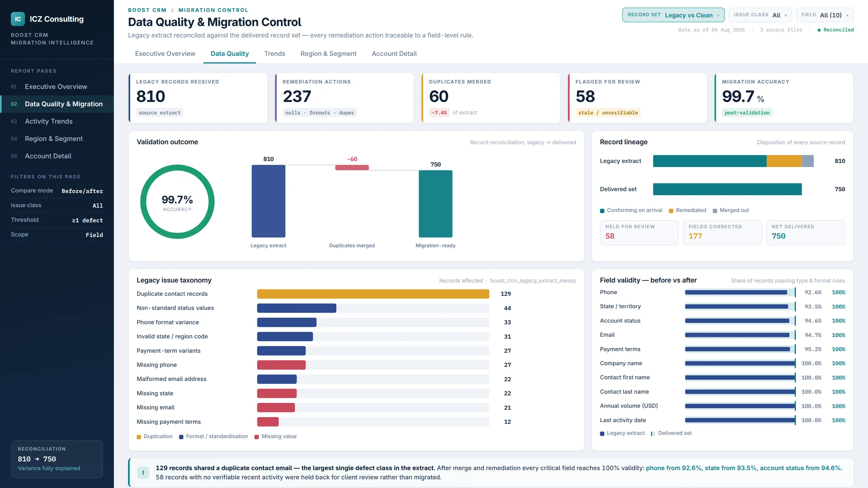
Task: Select the Data Quality tab
Action: coord(230,54)
